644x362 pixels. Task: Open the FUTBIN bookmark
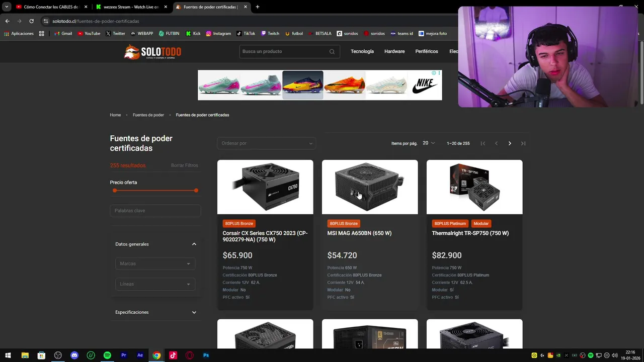pos(169,34)
